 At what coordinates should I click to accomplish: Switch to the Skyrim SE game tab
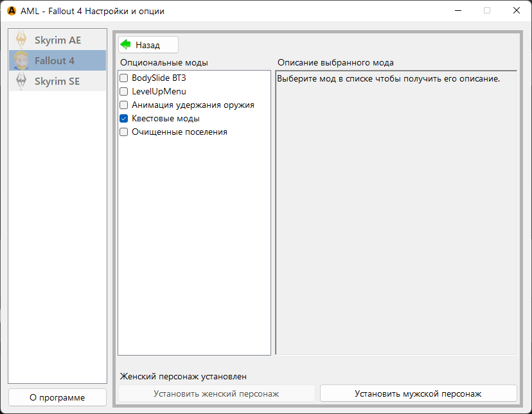click(57, 81)
